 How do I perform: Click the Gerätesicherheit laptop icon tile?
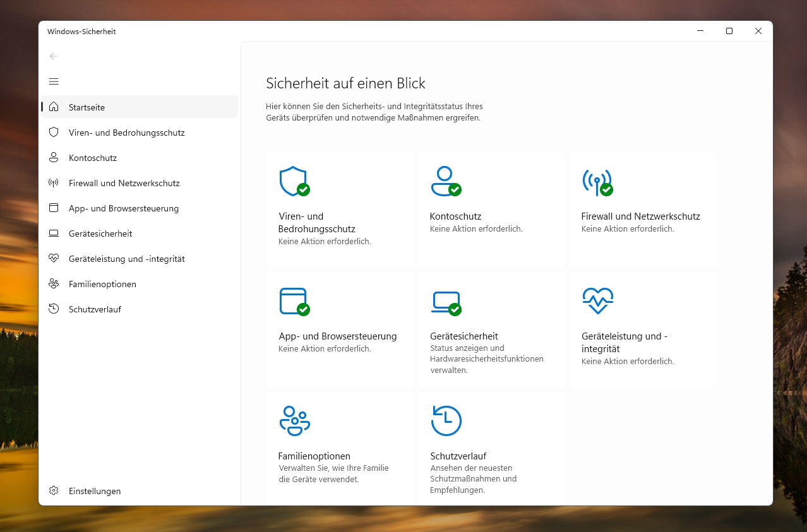pyautogui.click(x=445, y=302)
